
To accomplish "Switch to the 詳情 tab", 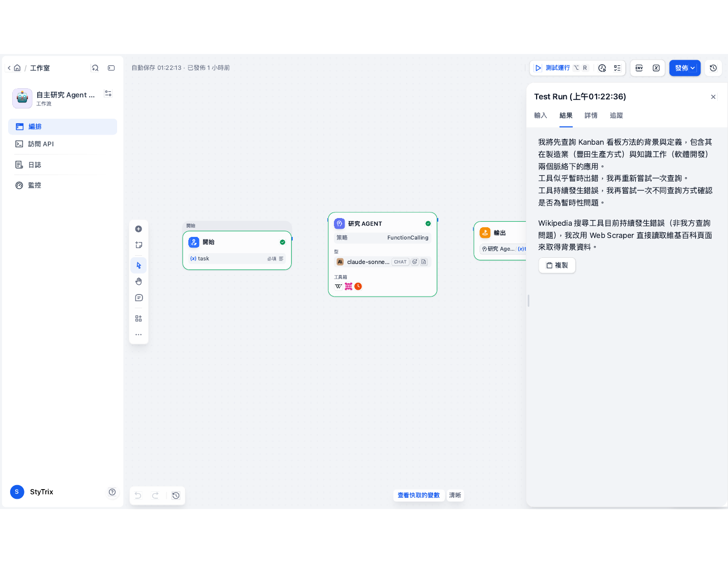I will click(591, 116).
